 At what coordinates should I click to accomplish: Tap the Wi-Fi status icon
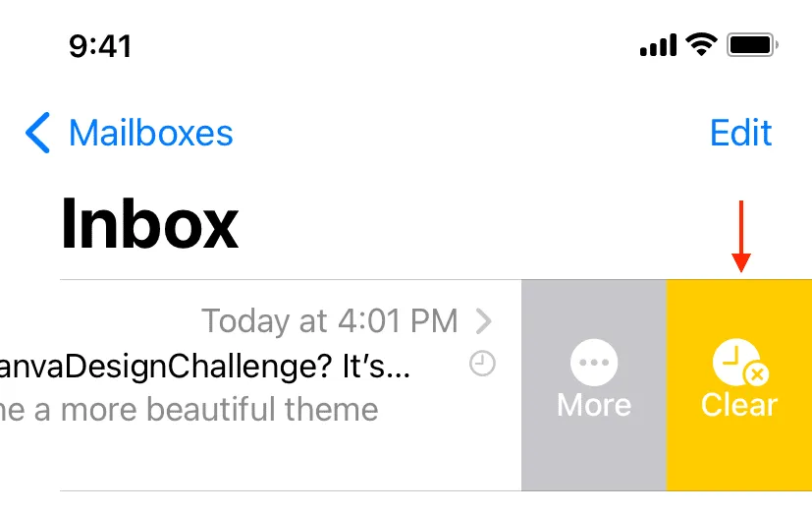[x=701, y=44]
